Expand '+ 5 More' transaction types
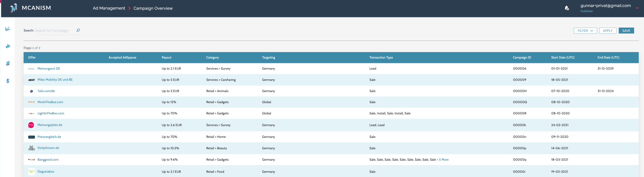Viewport: 644px width, 177px height. coord(443,160)
